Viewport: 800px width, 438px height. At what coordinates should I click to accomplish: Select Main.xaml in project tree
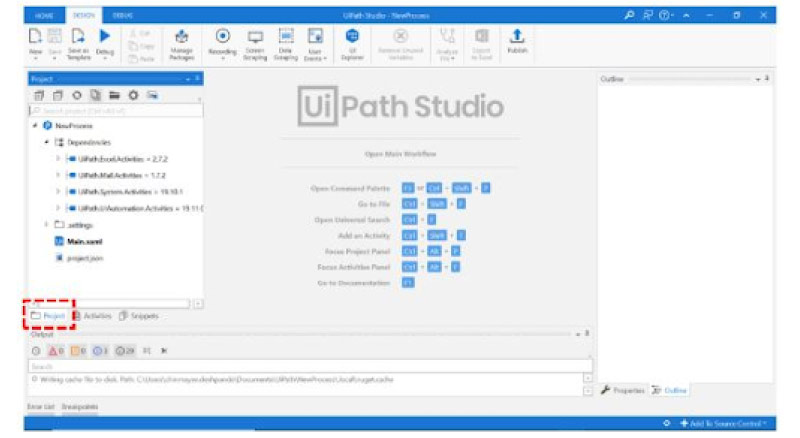tap(79, 241)
